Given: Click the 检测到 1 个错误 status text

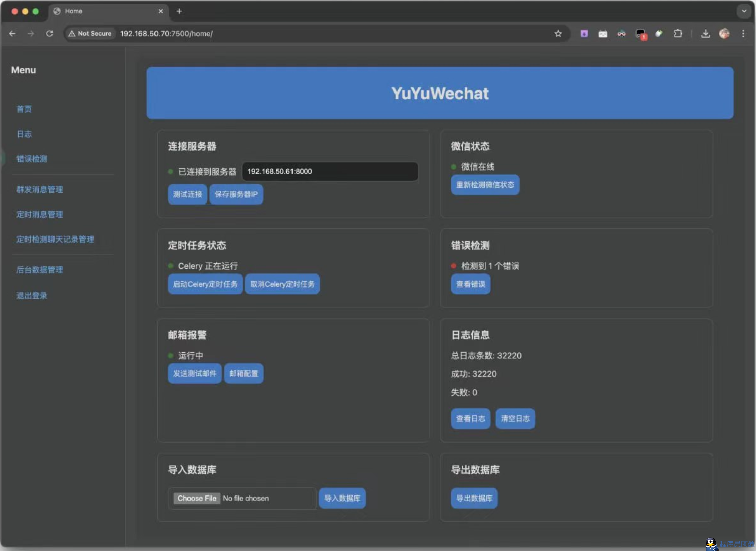Looking at the screenshot, I should tap(490, 266).
